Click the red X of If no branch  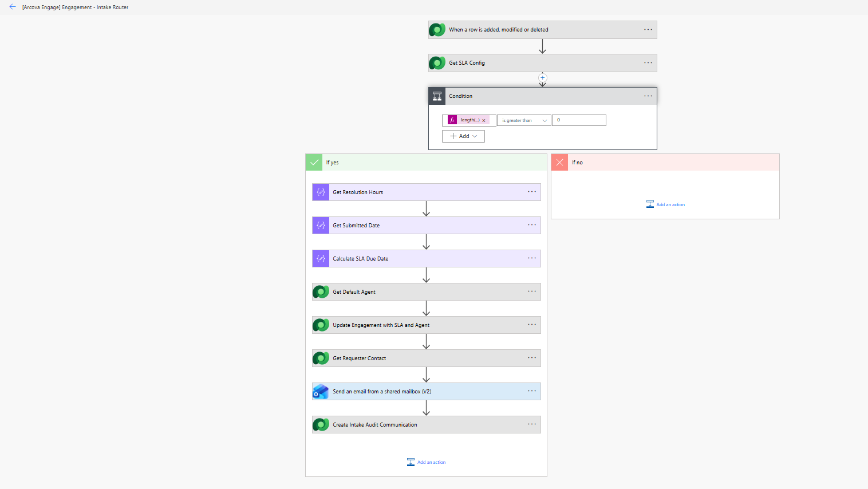coord(559,163)
